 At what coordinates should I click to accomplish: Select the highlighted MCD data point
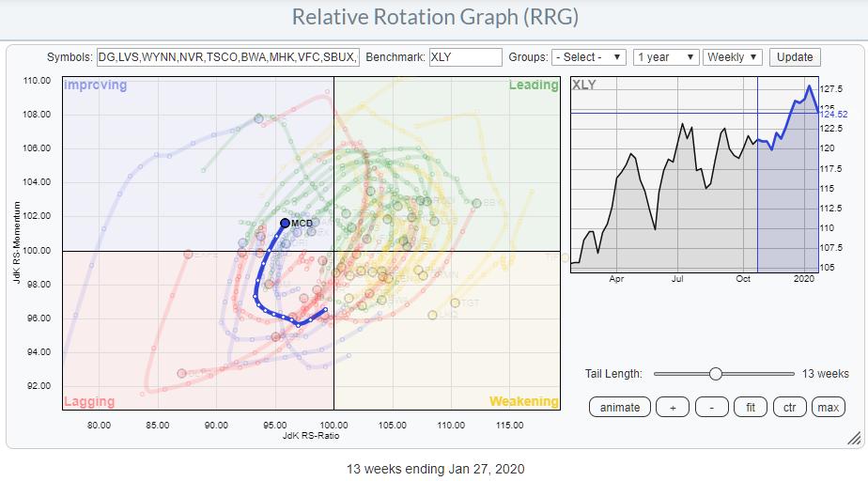click(x=286, y=223)
